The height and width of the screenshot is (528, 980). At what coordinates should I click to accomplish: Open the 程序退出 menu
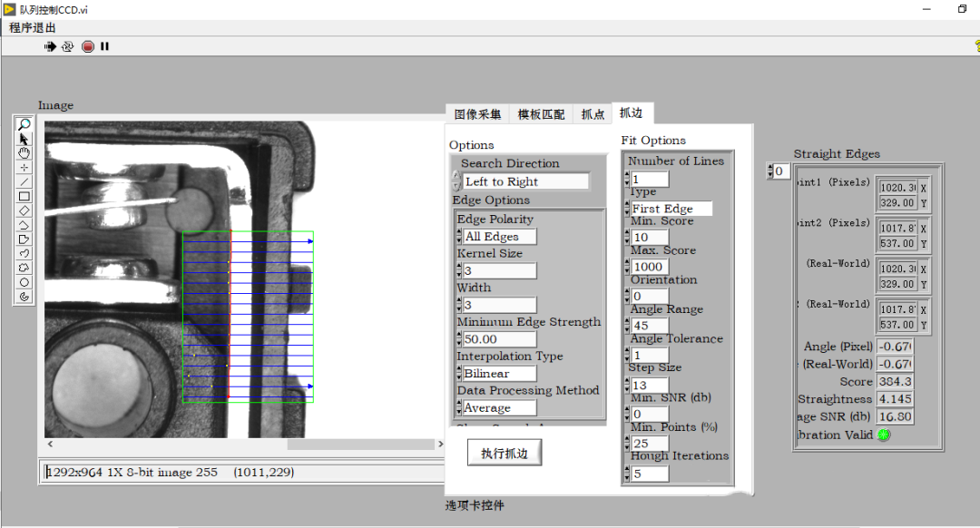(33, 27)
